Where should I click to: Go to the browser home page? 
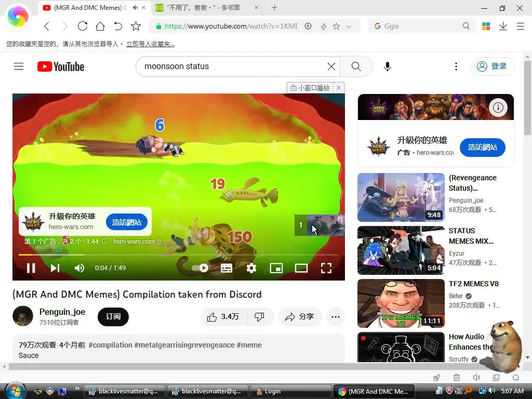tap(100, 26)
